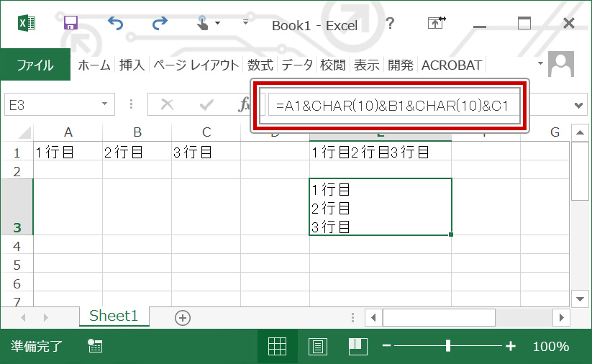592x364 pixels.
Task: Zoom in with plus button
Action: click(511, 345)
